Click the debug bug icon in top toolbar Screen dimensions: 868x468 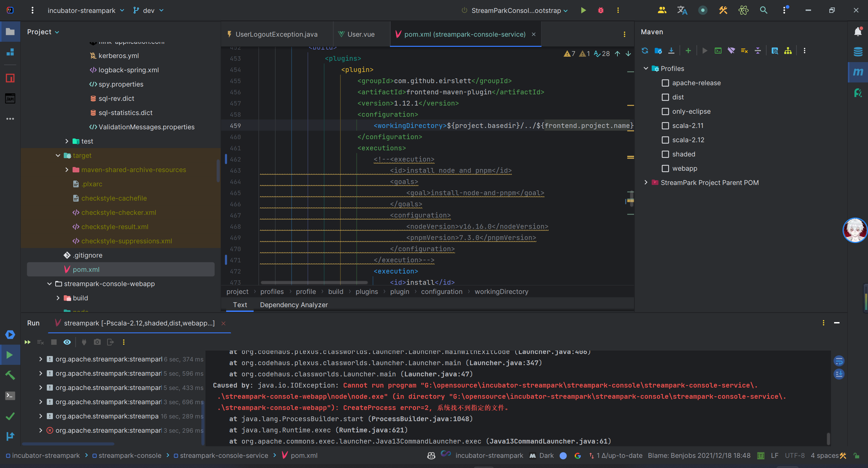click(x=600, y=10)
